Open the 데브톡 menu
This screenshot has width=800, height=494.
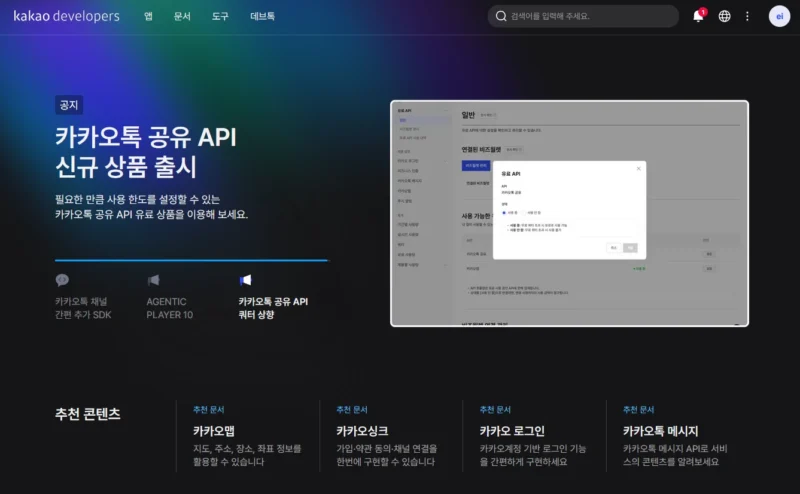262,16
